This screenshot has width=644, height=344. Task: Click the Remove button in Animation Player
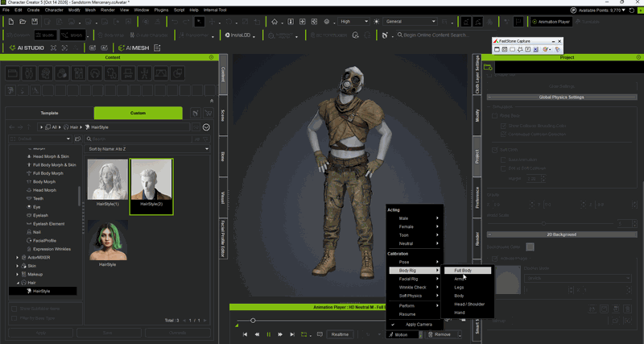441,334
